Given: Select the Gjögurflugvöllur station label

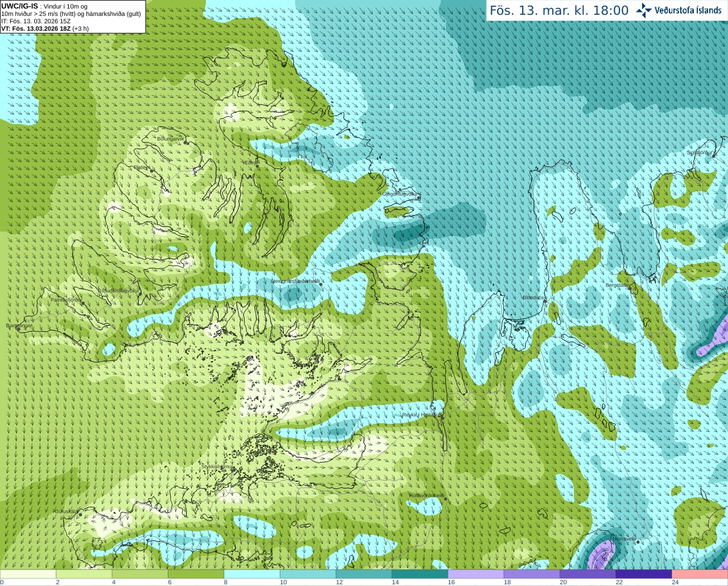Looking at the screenshot, I should 400,194.
